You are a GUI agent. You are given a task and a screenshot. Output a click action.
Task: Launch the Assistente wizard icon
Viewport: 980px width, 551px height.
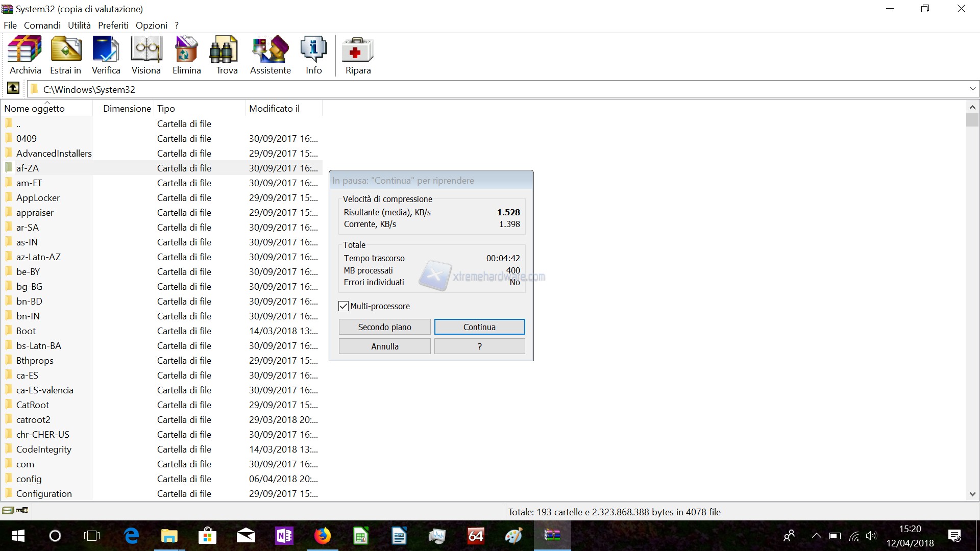tap(270, 55)
